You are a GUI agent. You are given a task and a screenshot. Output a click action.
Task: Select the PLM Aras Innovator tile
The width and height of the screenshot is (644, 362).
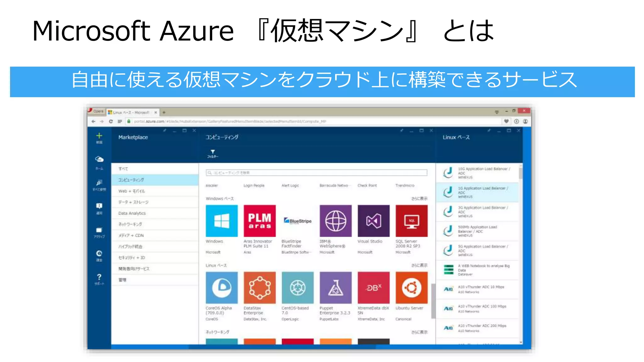(260, 221)
